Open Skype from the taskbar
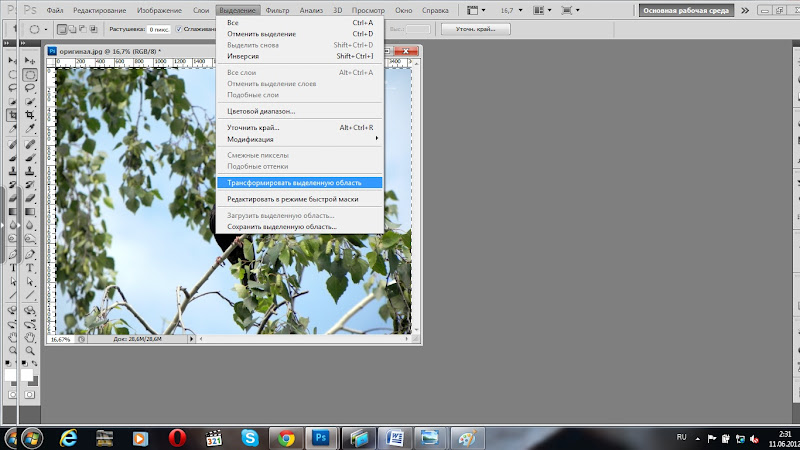This screenshot has width=800, height=450. point(249,438)
